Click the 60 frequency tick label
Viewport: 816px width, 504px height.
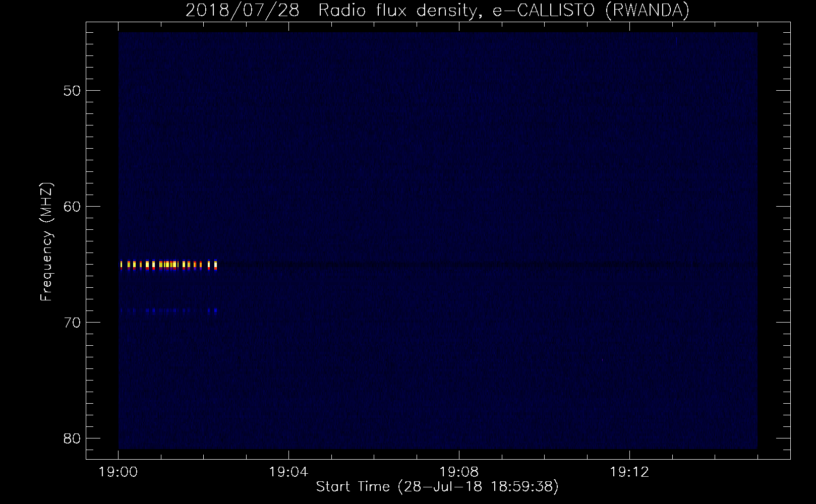coord(72,207)
